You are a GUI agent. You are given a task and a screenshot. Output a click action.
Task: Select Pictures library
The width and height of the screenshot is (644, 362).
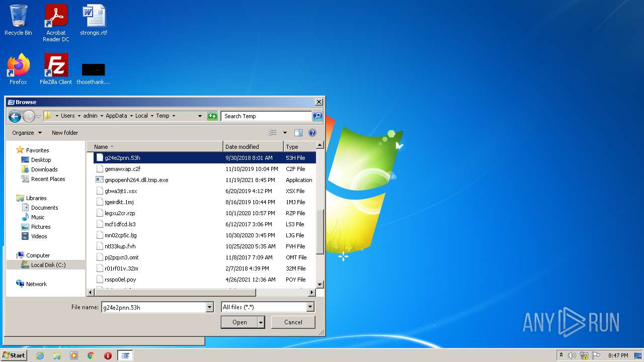[x=41, y=227]
